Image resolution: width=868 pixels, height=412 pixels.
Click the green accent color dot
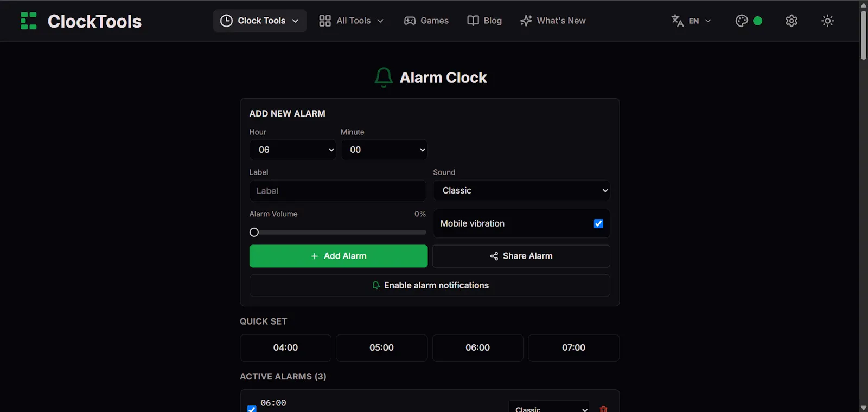[x=758, y=21]
